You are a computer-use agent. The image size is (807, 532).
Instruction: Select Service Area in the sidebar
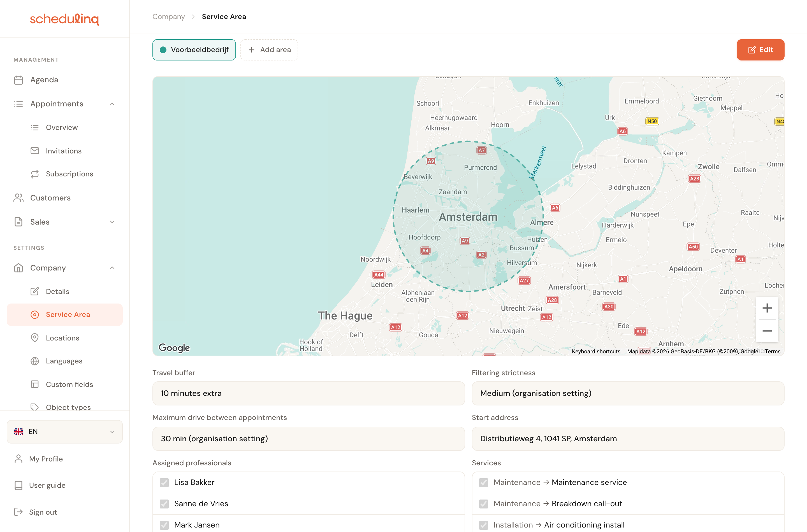(64, 315)
